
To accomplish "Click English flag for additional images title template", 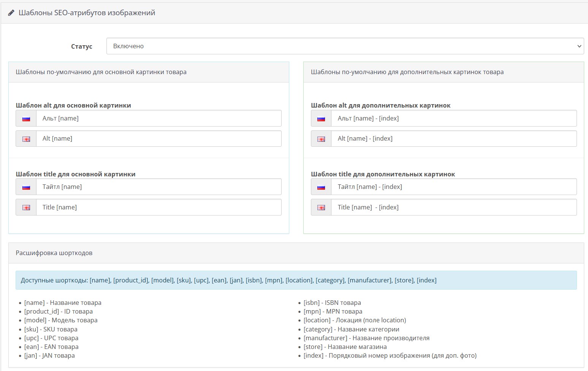I will 321,208.
